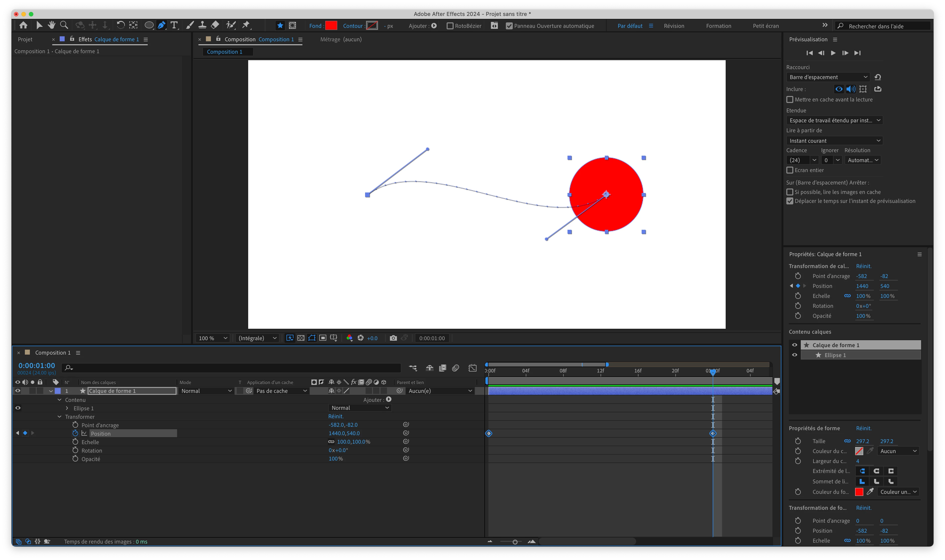Select the Ellipse shape tool
This screenshot has width=945, height=560.
click(149, 25)
